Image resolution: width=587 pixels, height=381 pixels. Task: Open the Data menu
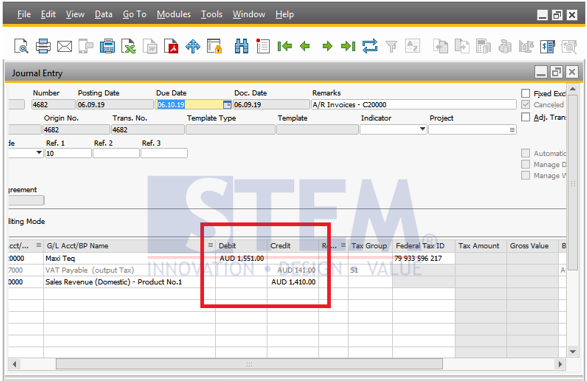(x=103, y=14)
